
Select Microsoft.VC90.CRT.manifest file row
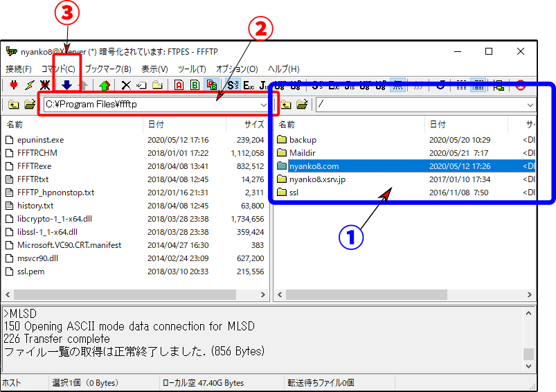pyautogui.click(x=135, y=244)
